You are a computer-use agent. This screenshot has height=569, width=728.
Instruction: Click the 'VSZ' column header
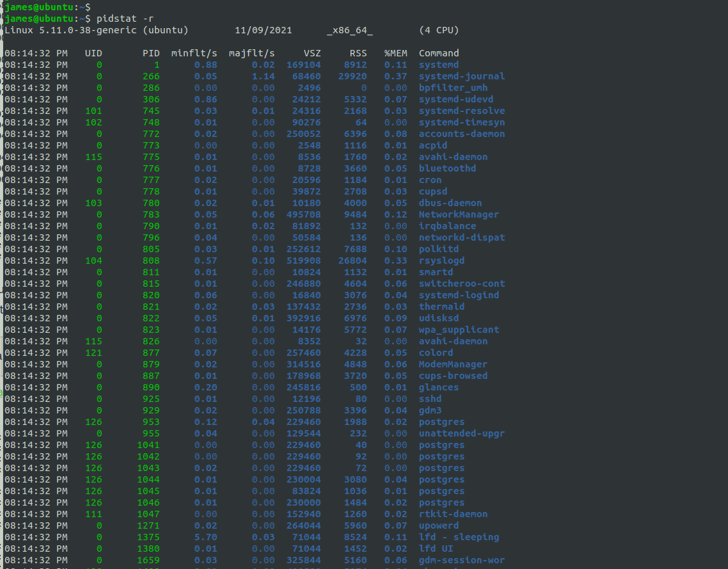pyautogui.click(x=312, y=53)
